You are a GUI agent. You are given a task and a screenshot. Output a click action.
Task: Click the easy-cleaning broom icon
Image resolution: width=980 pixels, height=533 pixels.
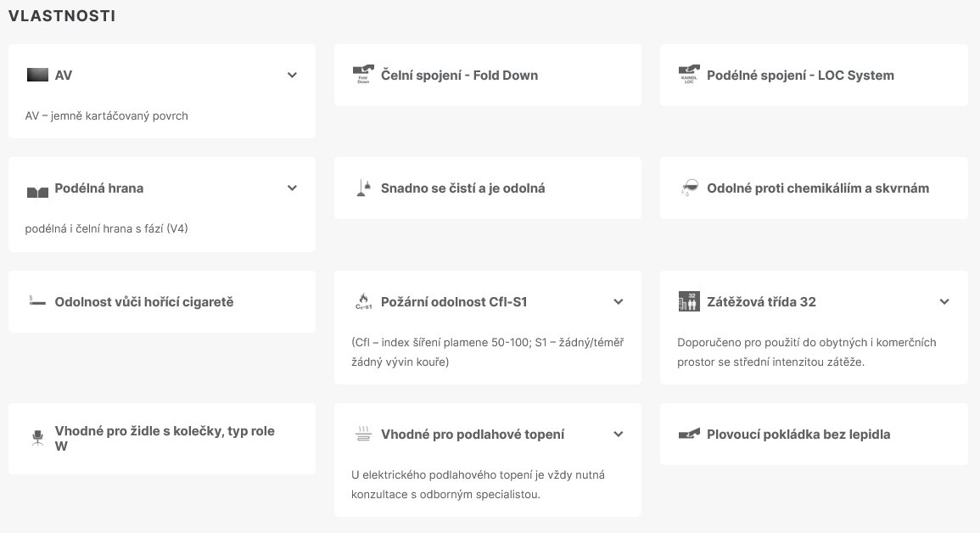(x=363, y=188)
